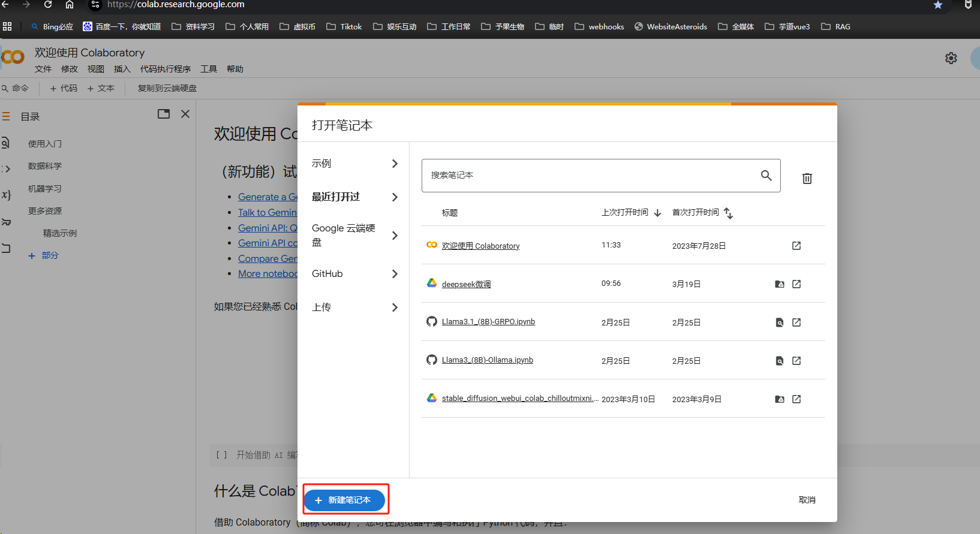Click the browser reload icon
Screen dimensions: 980x534
point(48,4)
